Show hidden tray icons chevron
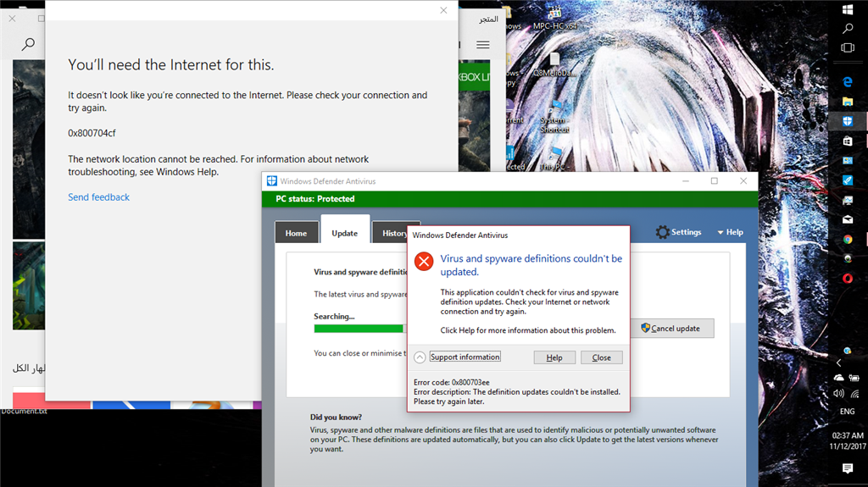Image resolution: width=868 pixels, height=487 pixels. pos(838,363)
